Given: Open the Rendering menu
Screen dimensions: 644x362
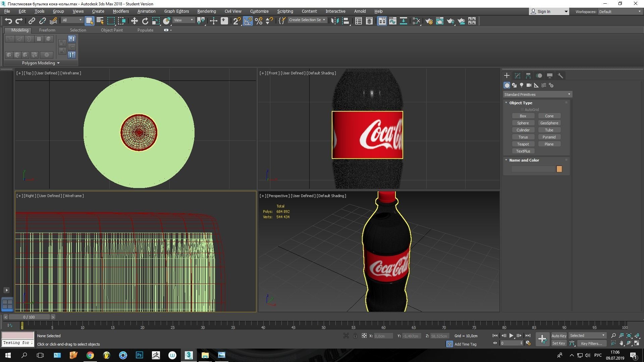Looking at the screenshot, I should [x=206, y=11].
